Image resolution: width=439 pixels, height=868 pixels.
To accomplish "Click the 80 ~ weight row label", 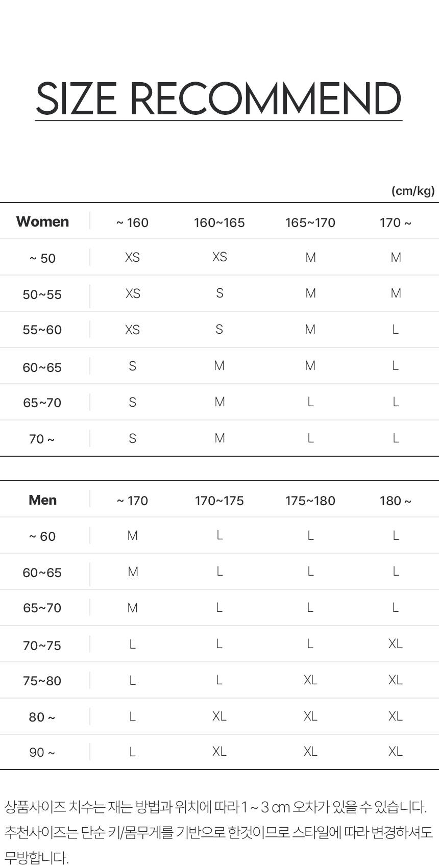I will tap(42, 717).
